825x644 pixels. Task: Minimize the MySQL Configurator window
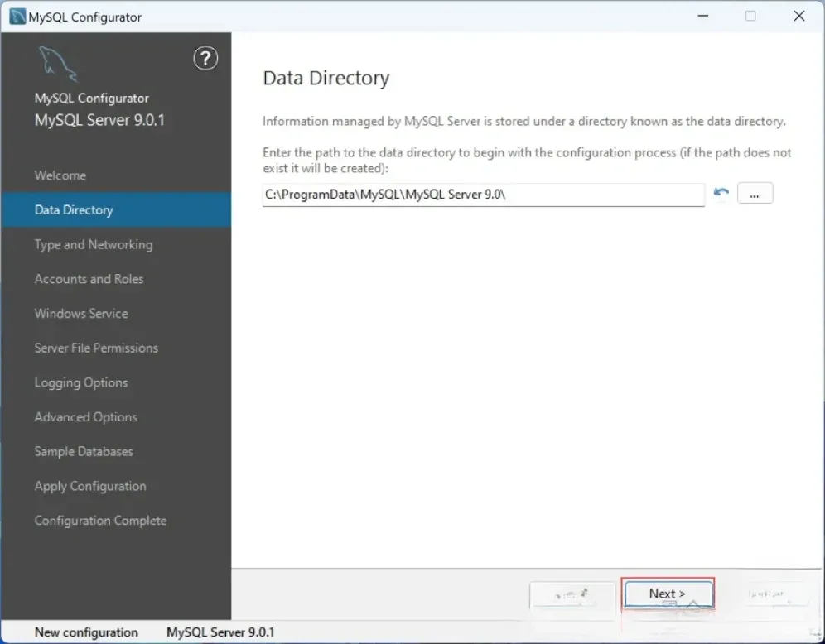click(x=702, y=17)
